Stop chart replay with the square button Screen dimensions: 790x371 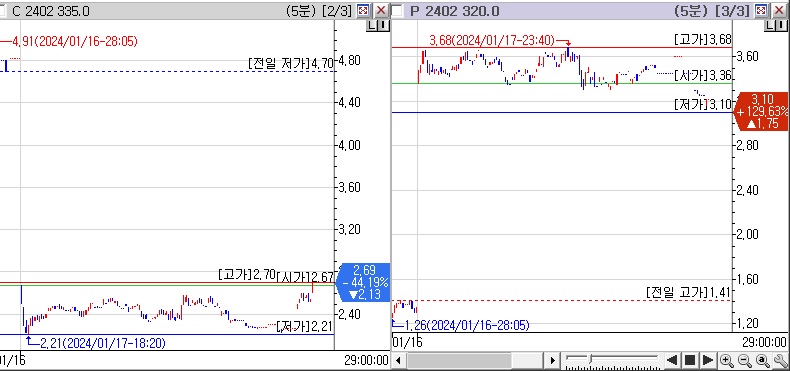690,360
